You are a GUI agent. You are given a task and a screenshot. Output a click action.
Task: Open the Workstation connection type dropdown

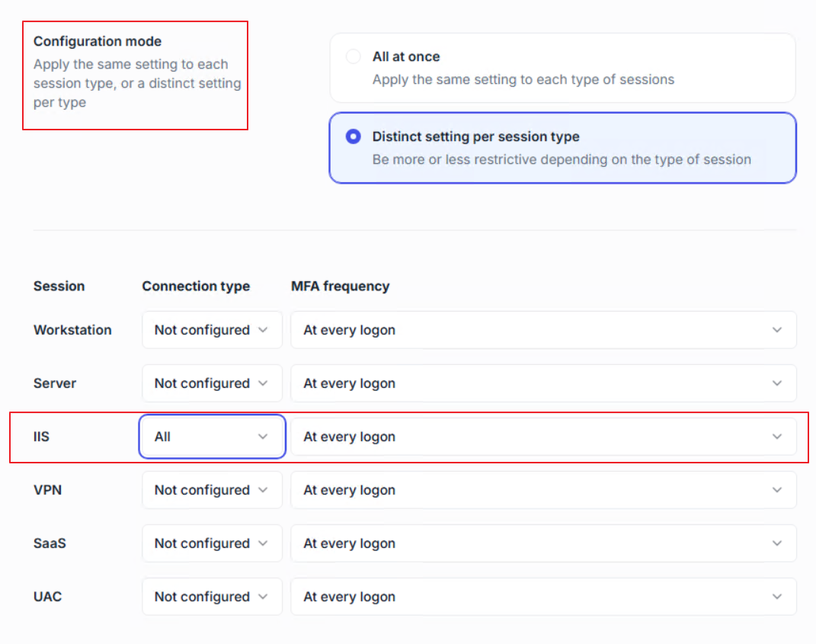[211, 330]
